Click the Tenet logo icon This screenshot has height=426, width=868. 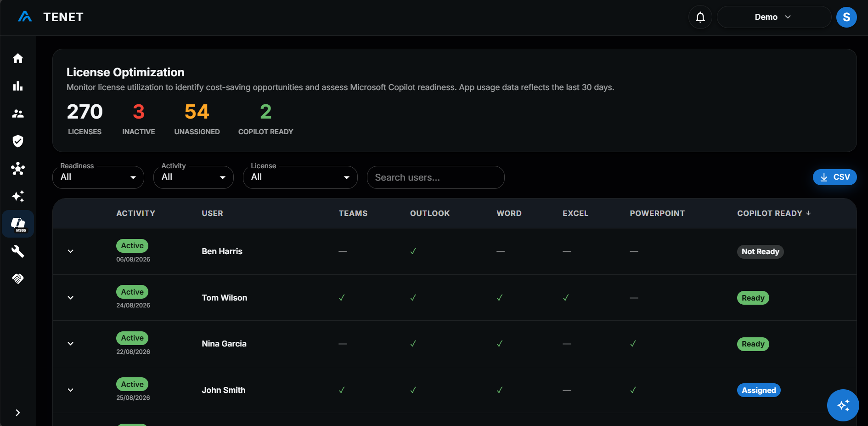(25, 17)
